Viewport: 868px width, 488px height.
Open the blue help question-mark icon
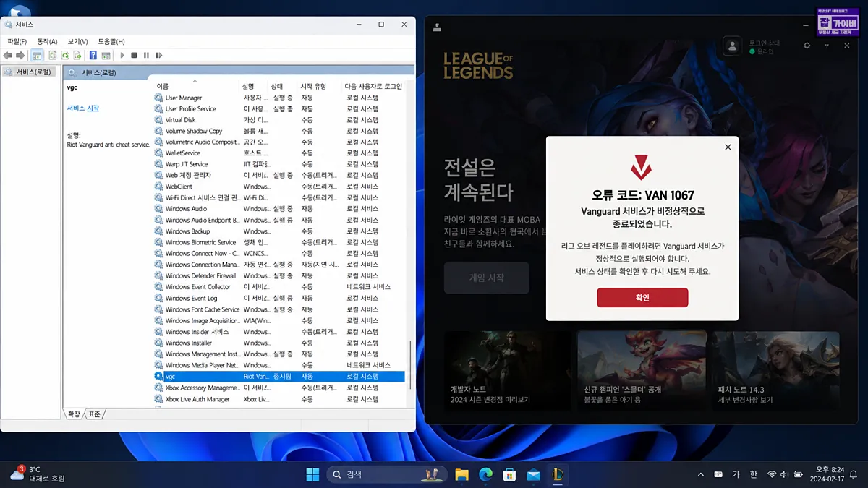point(93,56)
